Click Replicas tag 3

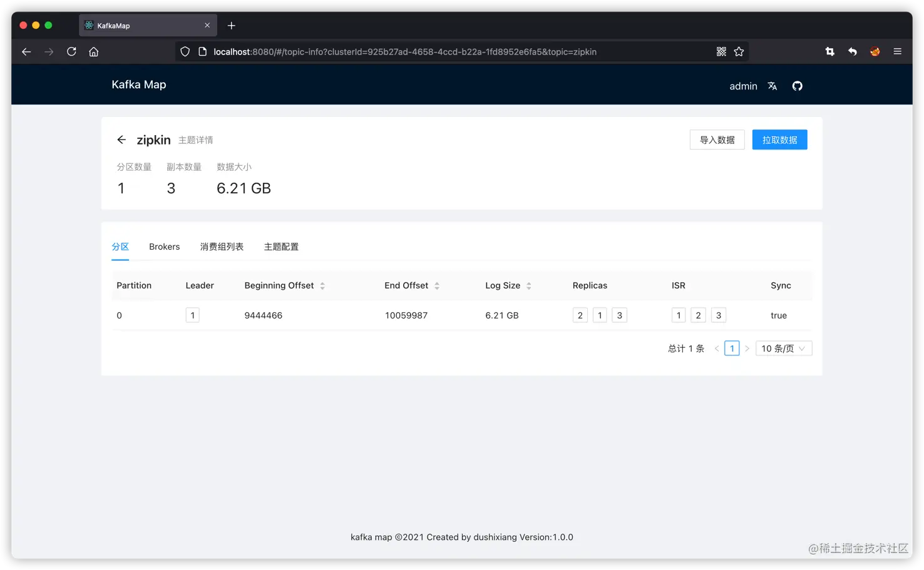click(x=620, y=315)
